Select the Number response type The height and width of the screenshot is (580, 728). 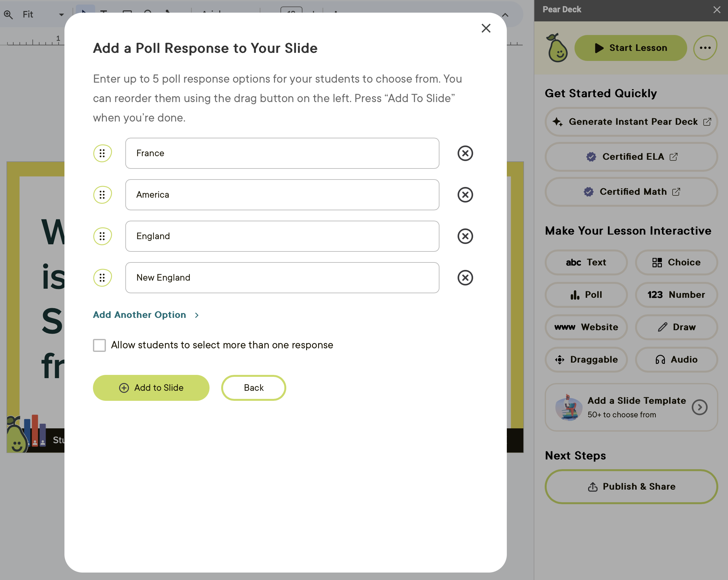click(x=676, y=295)
